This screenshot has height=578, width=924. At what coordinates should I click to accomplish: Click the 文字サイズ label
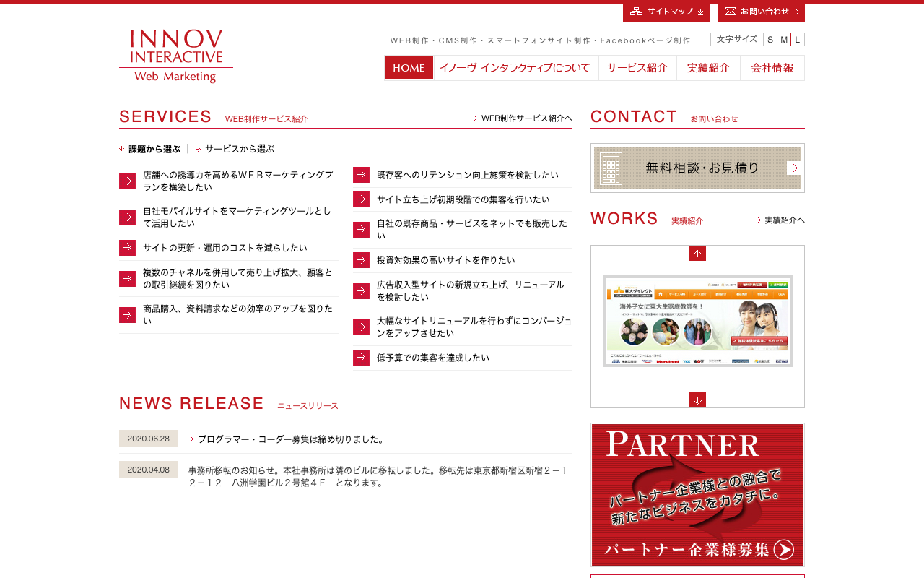point(737,39)
